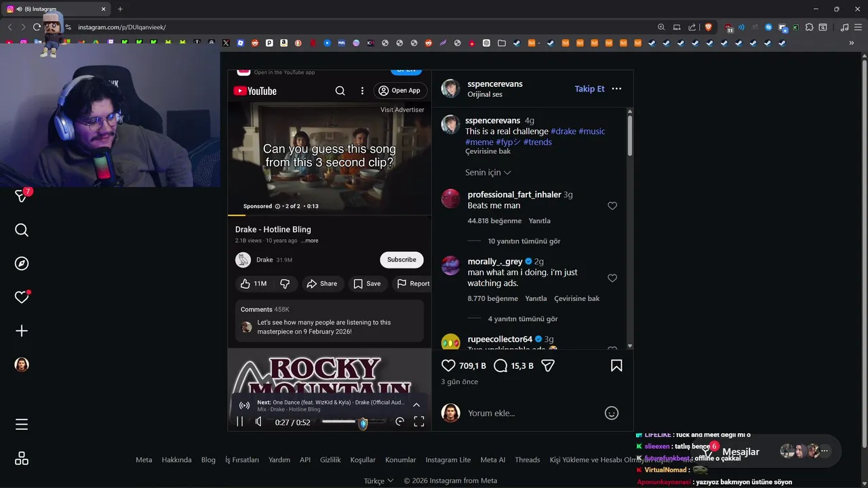Screen dimensions: 868x488
Task: Enter fullscreen on the video player
Action: 419,422
